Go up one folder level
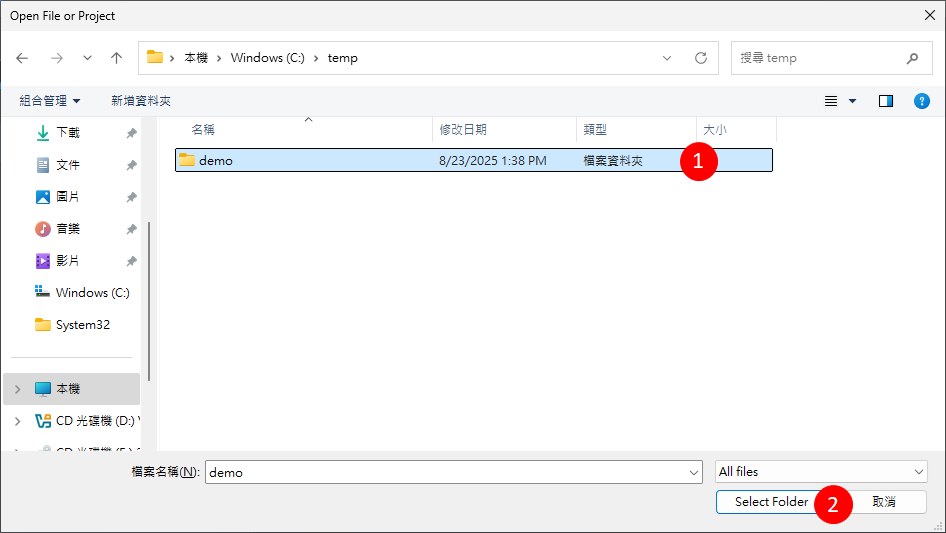The image size is (946, 533). (116, 58)
